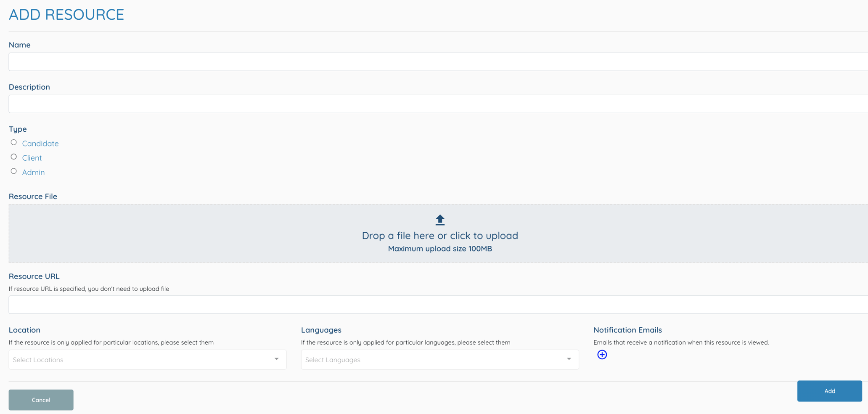Click the Admin type label text

33,172
